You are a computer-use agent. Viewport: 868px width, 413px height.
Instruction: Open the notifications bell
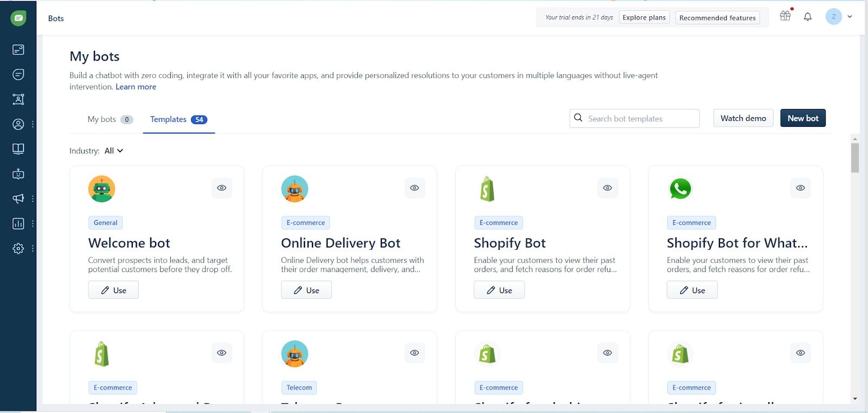click(808, 17)
